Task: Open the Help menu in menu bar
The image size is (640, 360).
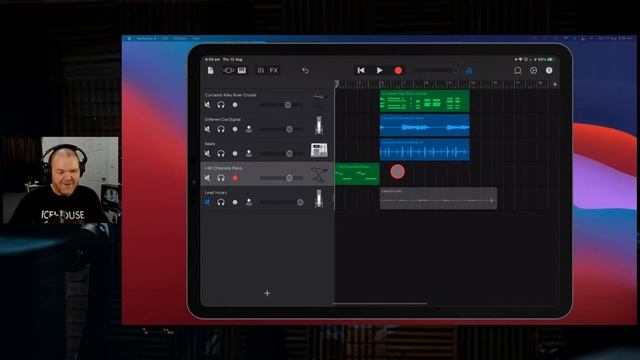Action: click(x=196, y=38)
